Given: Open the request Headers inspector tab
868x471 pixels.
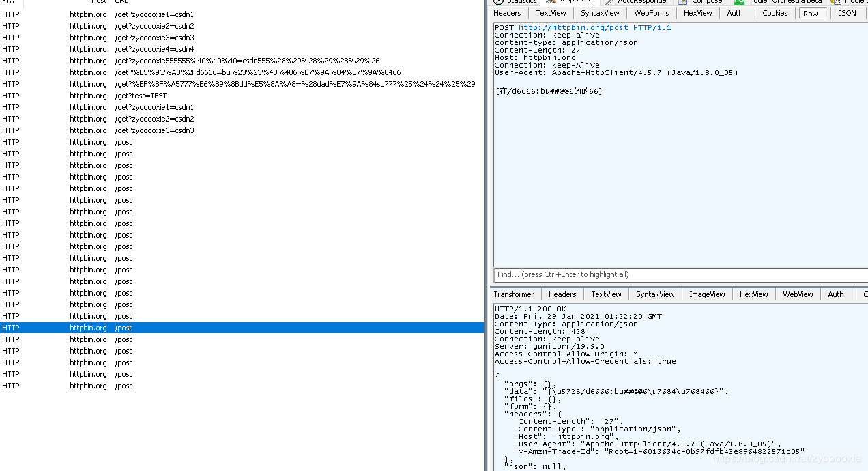Looking at the screenshot, I should pos(507,13).
